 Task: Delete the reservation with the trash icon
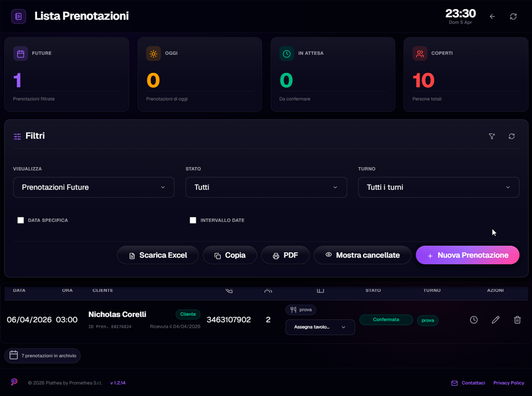pos(517,320)
